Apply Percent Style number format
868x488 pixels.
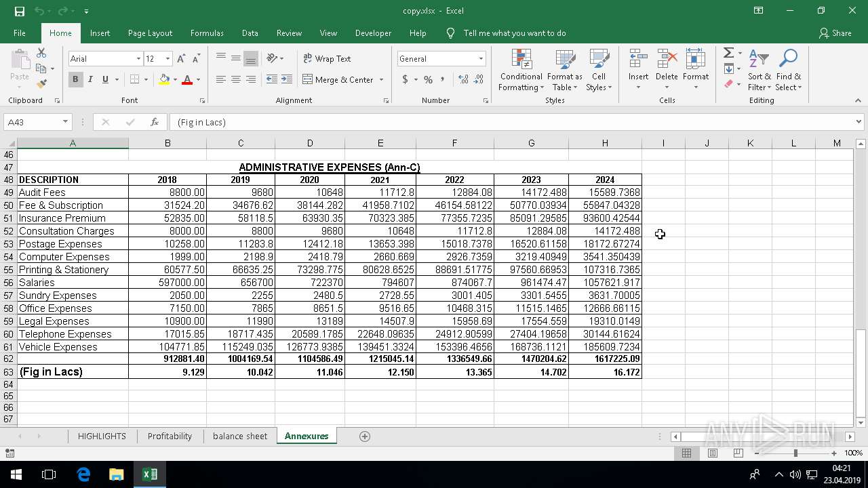point(428,79)
